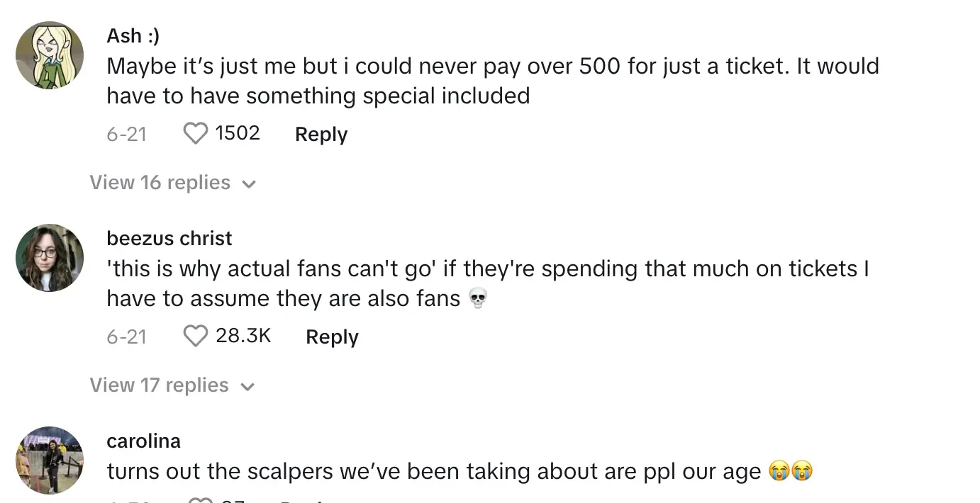Image resolution: width=980 pixels, height=503 pixels.
Task: Click the 1502 like count
Action: [x=238, y=133]
